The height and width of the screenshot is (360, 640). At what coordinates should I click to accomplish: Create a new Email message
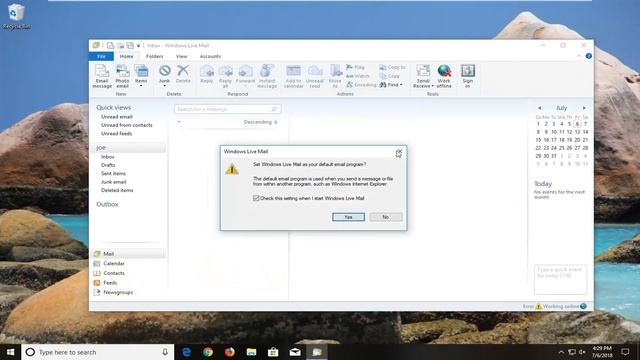coord(102,76)
